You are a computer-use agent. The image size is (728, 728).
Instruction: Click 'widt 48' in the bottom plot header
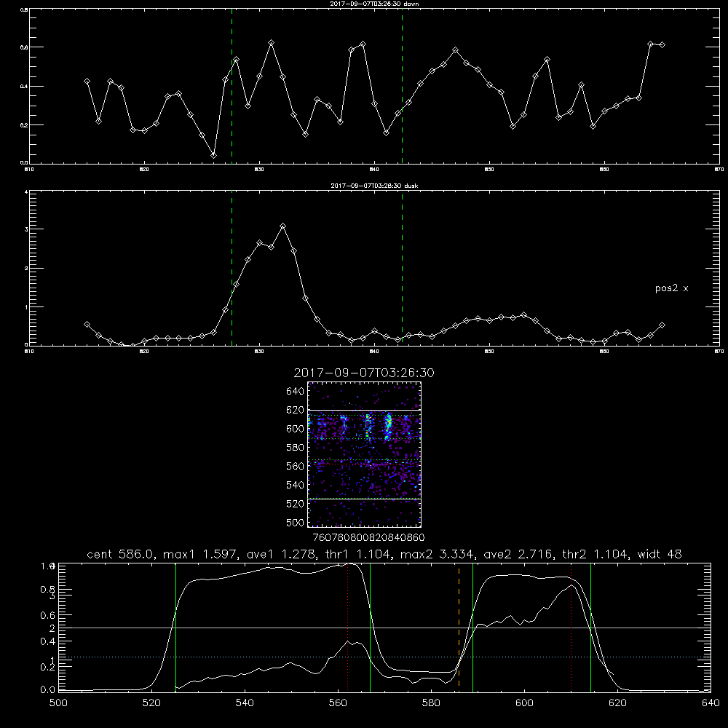pos(660,554)
